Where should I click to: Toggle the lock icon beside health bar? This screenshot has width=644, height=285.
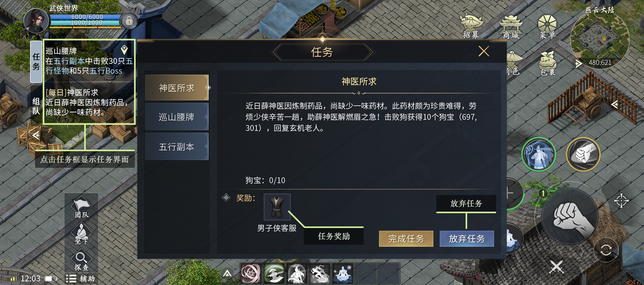(x=129, y=21)
